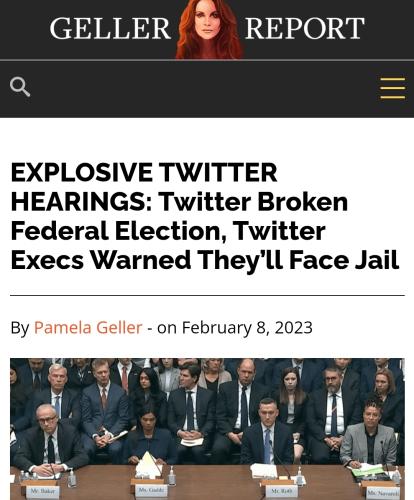The height and width of the screenshot is (500, 414).
Task: Open search with the magnifier icon
Action: point(20,87)
